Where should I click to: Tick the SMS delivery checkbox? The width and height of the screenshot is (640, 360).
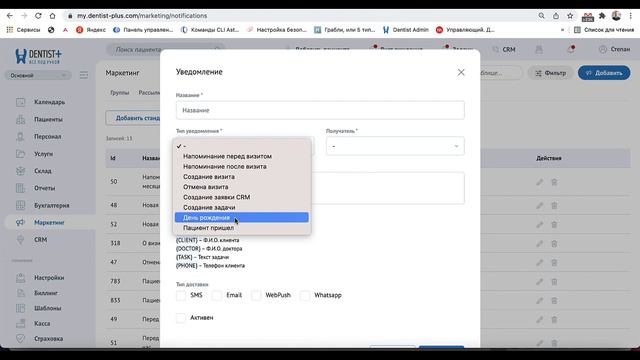point(181,295)
